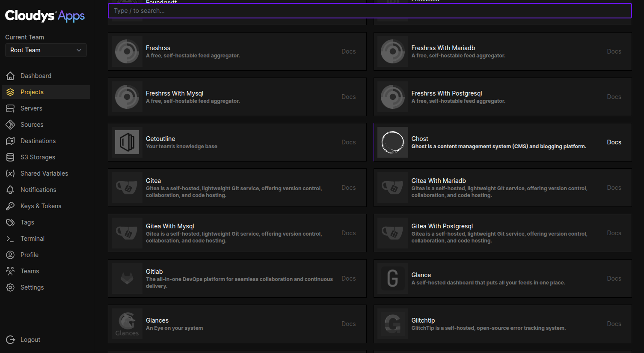Click the Keys & Tokens key icon
This screenshot has width=644, height=353.
click(x=10, y=206)
